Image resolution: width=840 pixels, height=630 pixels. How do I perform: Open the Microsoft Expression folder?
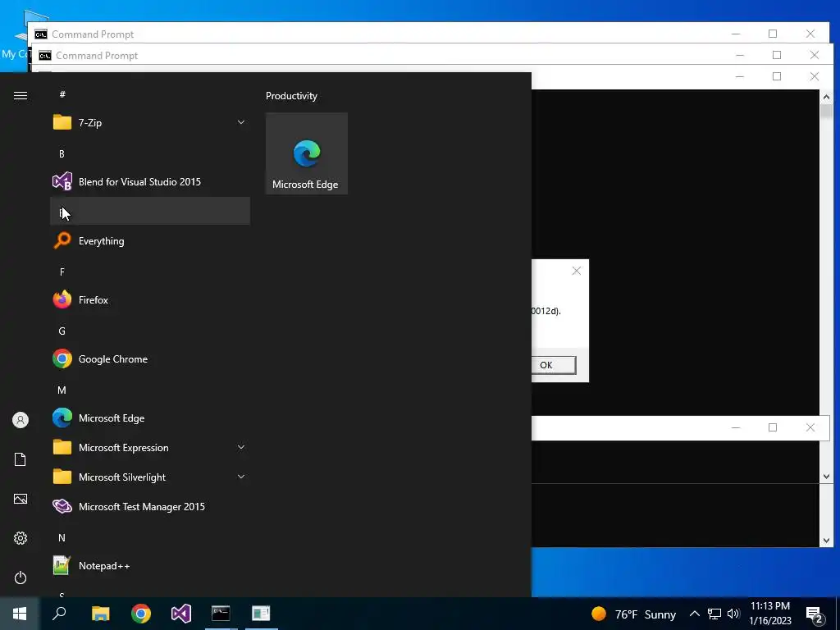(150, 447)
